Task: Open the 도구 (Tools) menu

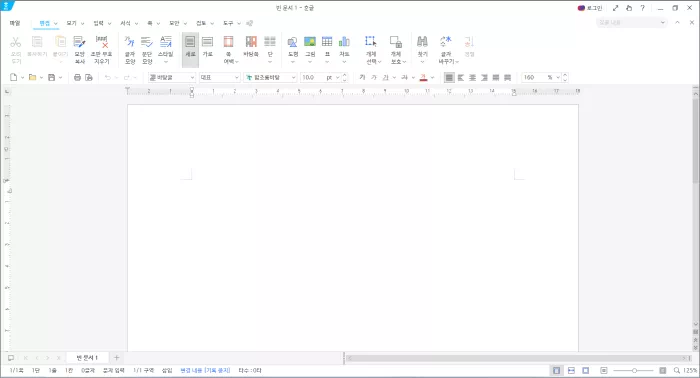Action: [228, 23]
